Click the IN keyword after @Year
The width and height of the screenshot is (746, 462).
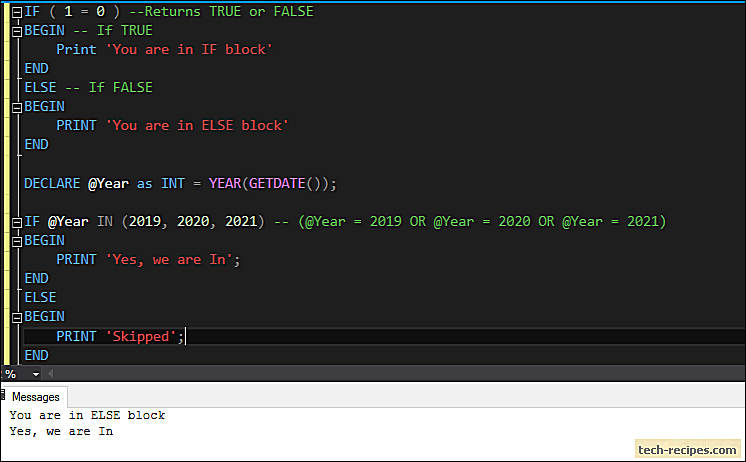[x=105, y=221]
